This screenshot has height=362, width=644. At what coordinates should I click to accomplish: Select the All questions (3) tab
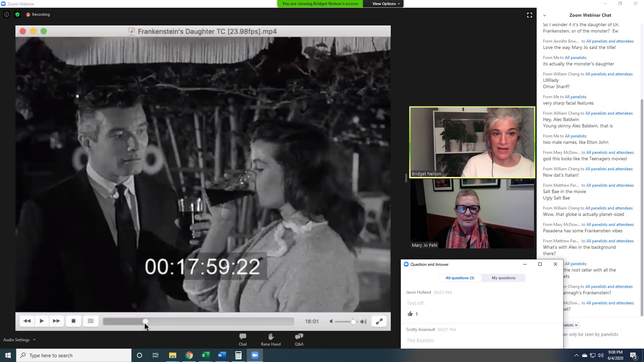coord(460,278)
